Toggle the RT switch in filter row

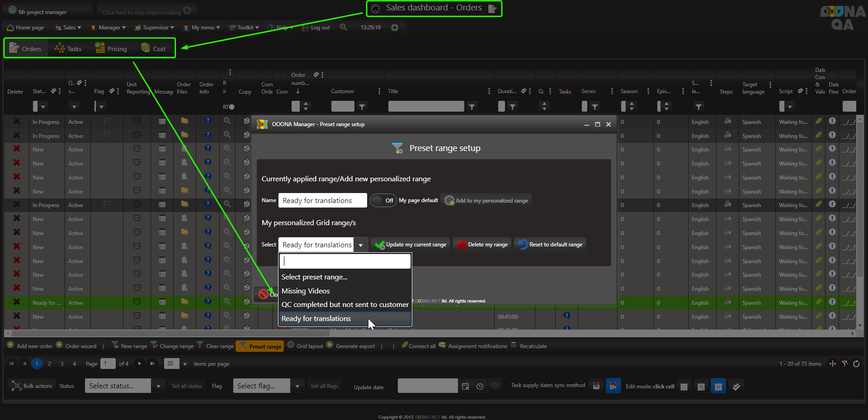click(x=231, y=107)
